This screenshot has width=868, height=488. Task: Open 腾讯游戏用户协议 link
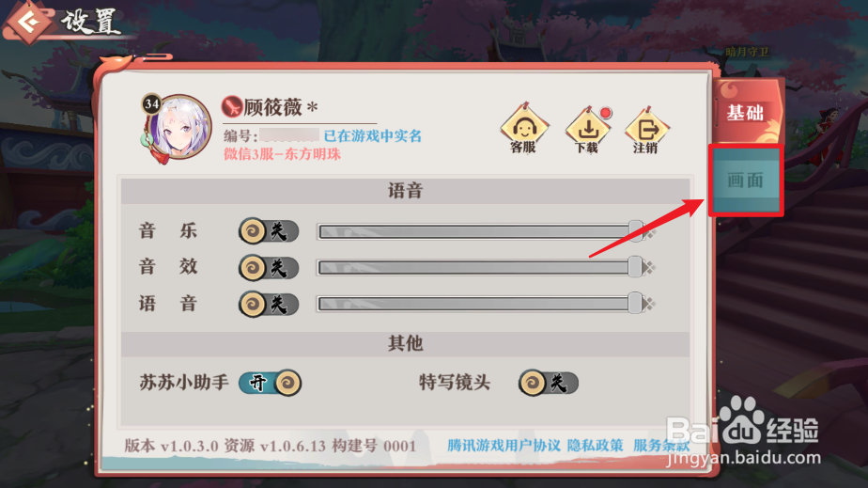[x=504, y=446]
